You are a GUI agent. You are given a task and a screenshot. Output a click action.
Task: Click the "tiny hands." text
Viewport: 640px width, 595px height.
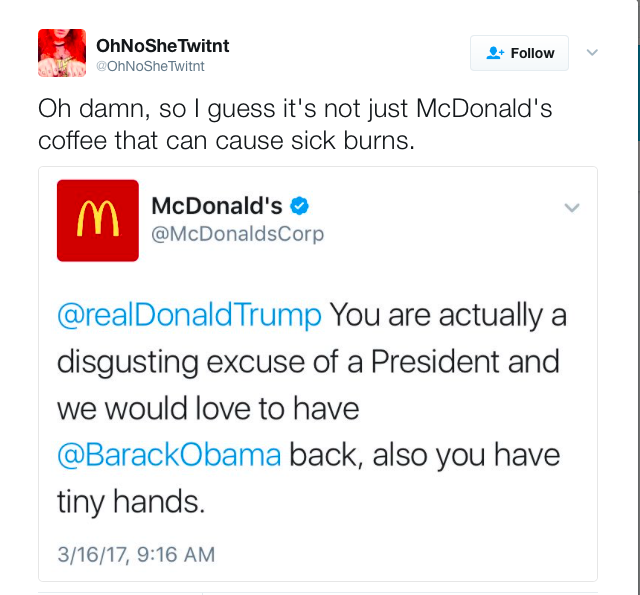[x=130, y=502]
